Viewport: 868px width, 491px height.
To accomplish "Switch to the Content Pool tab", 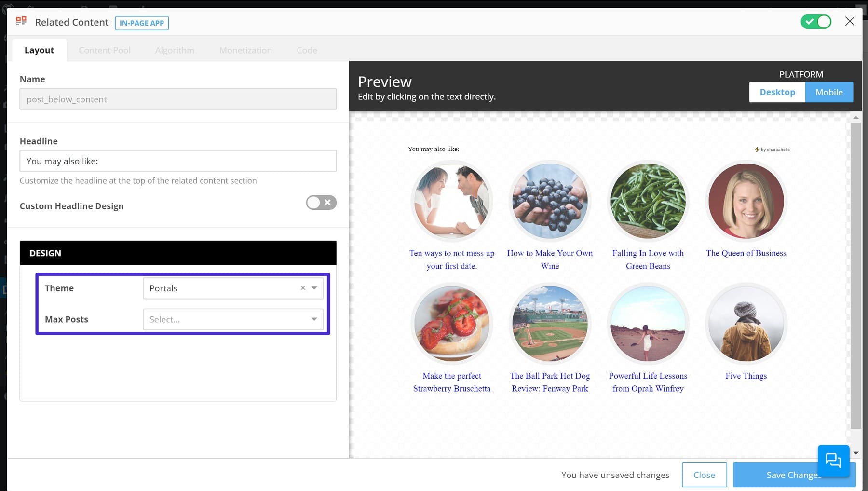I will (104, 50).
